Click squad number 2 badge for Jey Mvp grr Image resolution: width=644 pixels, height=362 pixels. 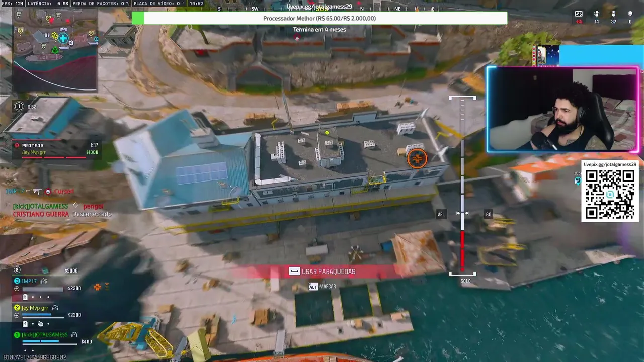click(x=17, y=308)
